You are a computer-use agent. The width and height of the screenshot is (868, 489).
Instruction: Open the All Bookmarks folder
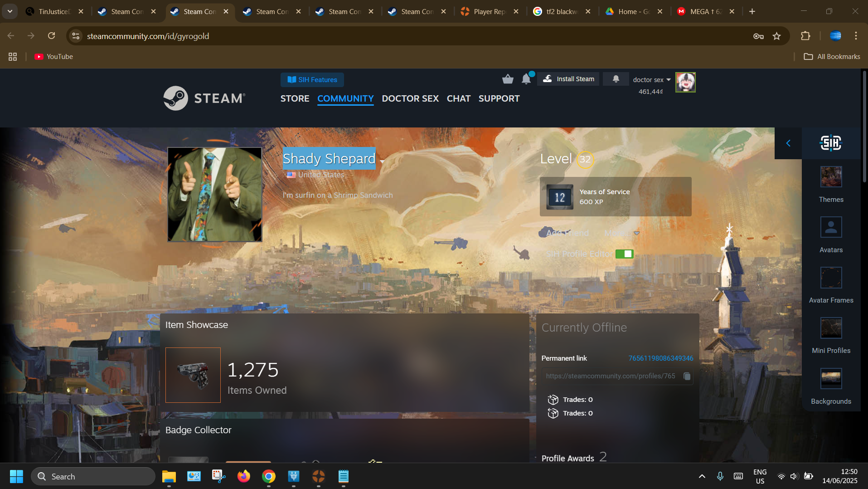(832, 57)
